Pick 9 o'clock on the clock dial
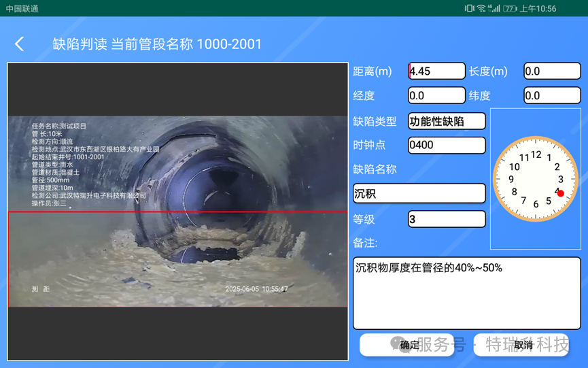 tap(511, 180)
